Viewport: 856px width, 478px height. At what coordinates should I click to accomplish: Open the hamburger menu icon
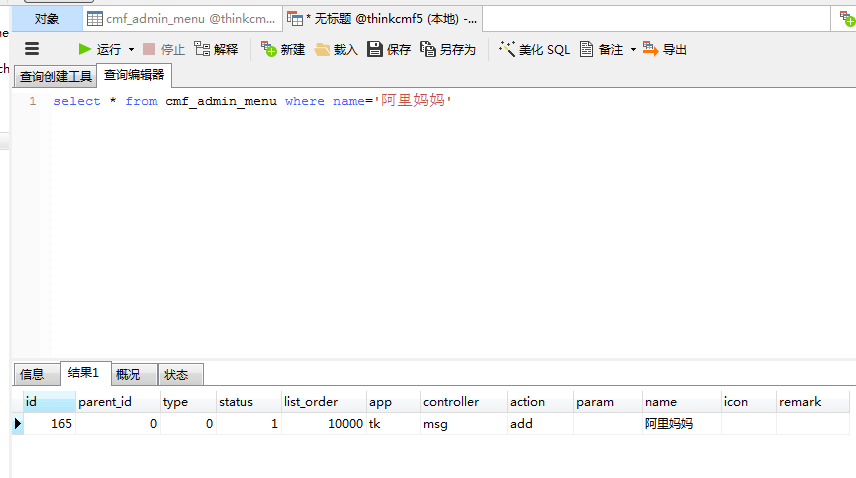(x=32, y=49)
